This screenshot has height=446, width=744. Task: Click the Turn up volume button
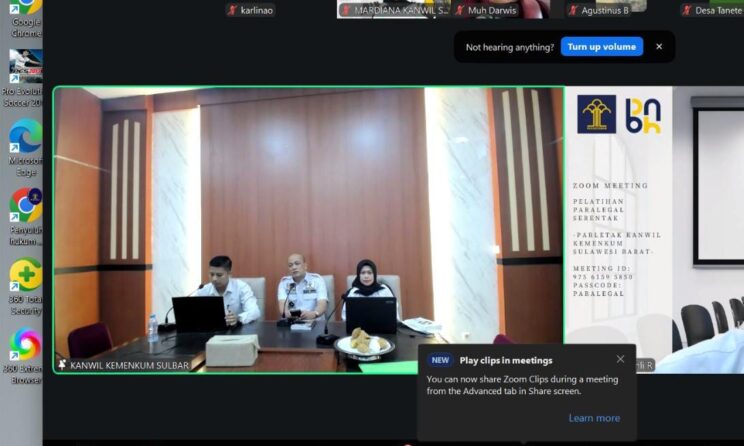click(601, 47)
